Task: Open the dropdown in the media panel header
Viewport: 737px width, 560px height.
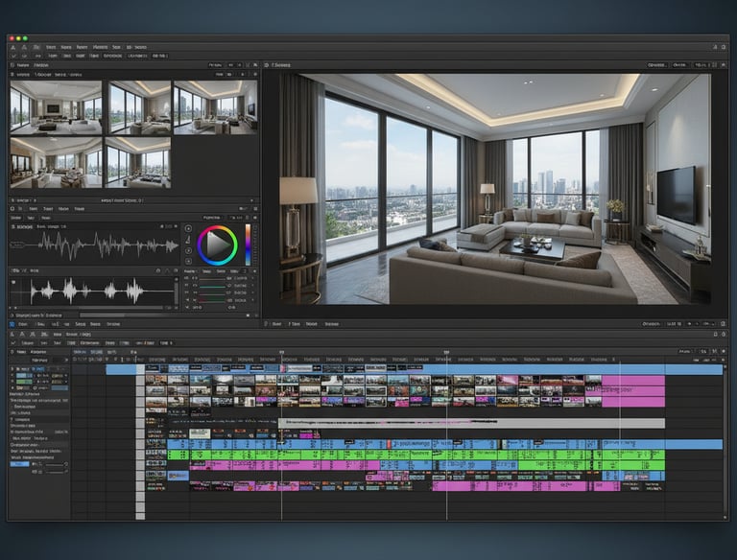Action: coord(216,65)
